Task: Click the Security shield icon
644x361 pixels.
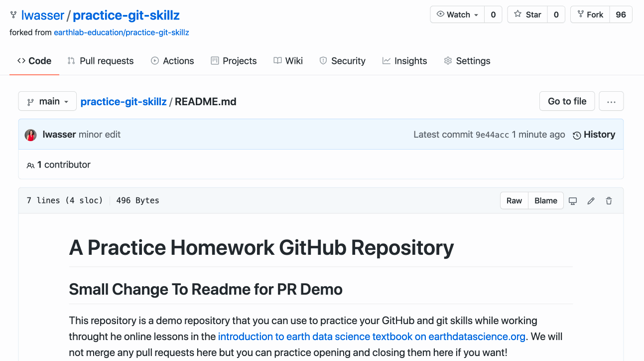Action: point(323,61)
